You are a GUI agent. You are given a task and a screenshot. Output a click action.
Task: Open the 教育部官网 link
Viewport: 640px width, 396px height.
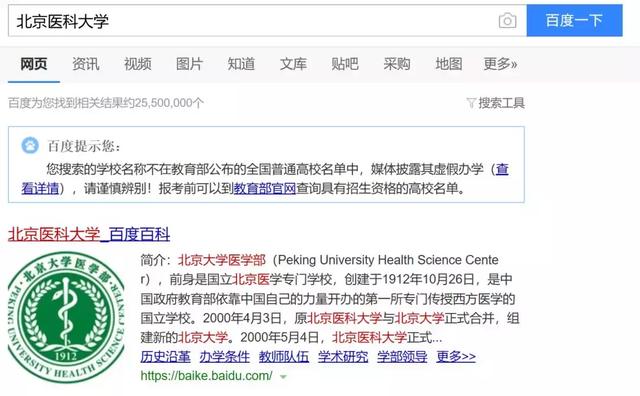click(264, 189)
